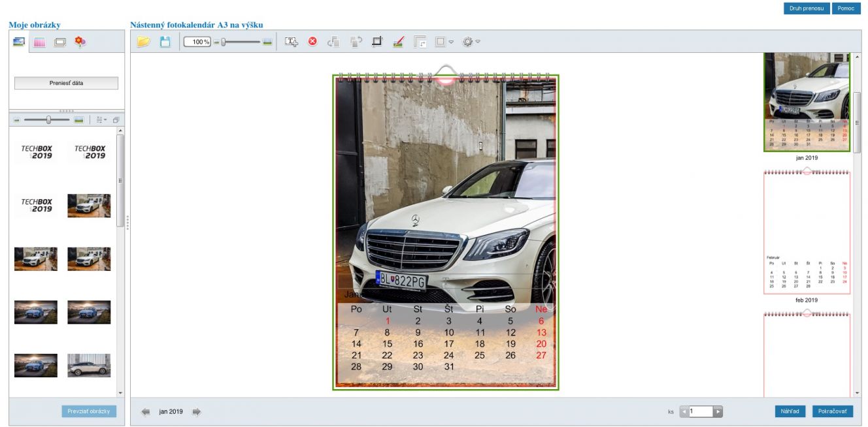
Task: Click the small image zoom-out icon in toolbar
Action: (216, 42)
